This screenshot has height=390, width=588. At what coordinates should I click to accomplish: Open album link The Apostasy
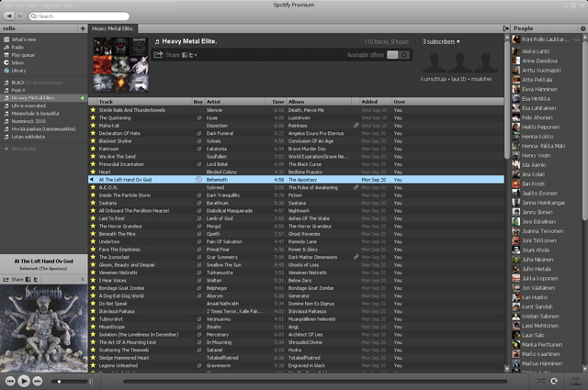[x=302, y=180]
